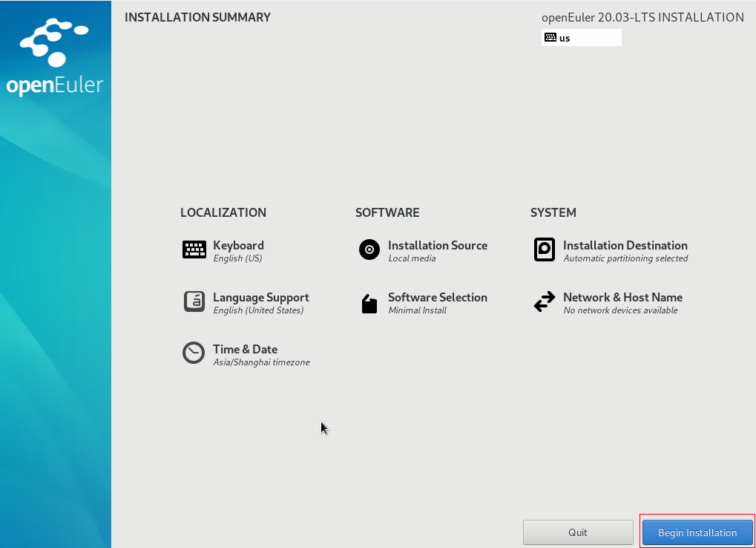Open the Installation Destination label
The width and height of the screenshot is (756, 548).
click(625, 246)
